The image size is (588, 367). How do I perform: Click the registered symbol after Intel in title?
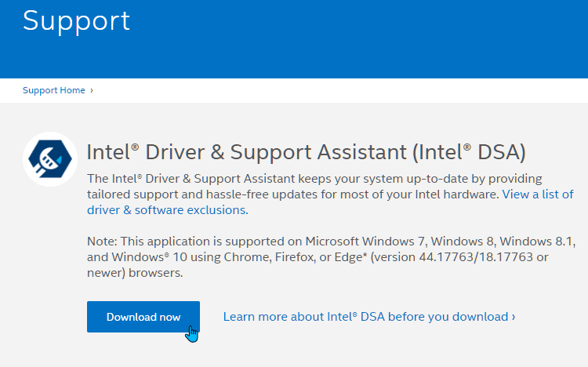coord(135,147)
